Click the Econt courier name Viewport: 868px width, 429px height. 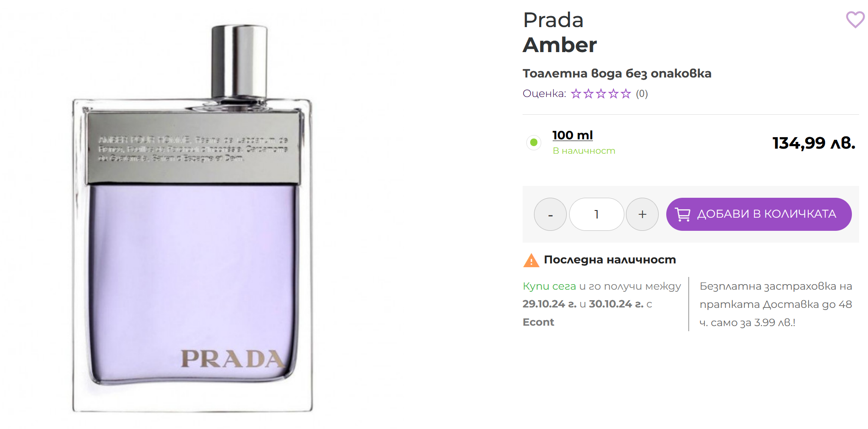538,322
